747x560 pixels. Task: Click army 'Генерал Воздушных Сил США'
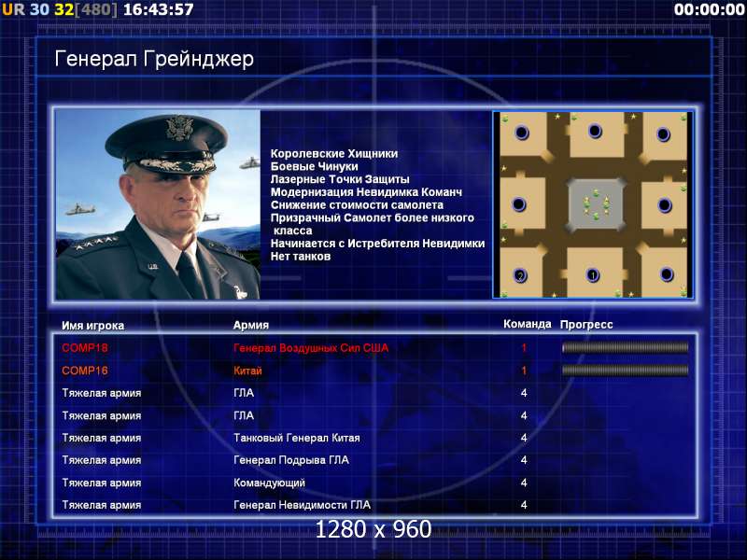(311, 347)
